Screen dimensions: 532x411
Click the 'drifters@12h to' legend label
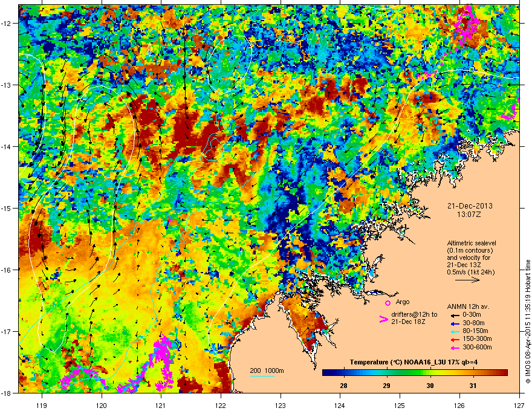click(414, 314)
